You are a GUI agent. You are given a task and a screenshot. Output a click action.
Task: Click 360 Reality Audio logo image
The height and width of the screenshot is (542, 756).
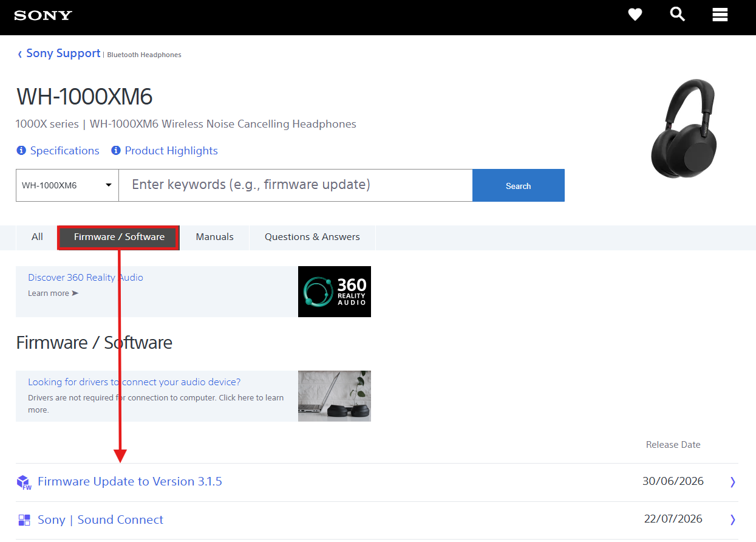click(x=335, y=292)
